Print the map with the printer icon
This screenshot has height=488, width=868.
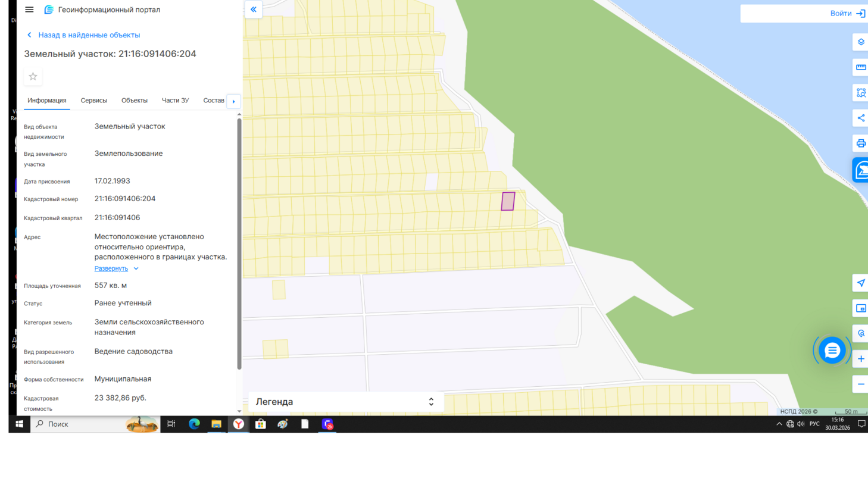[860, 143]
